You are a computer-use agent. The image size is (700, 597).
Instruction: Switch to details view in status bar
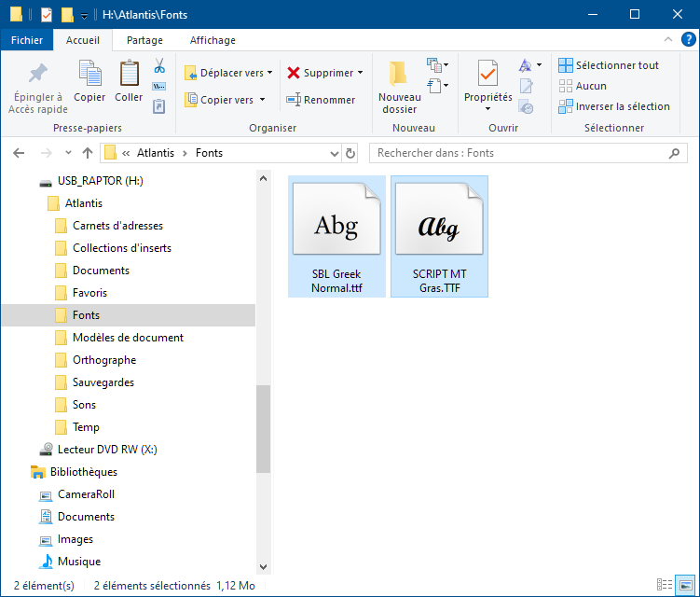point(664,585)
